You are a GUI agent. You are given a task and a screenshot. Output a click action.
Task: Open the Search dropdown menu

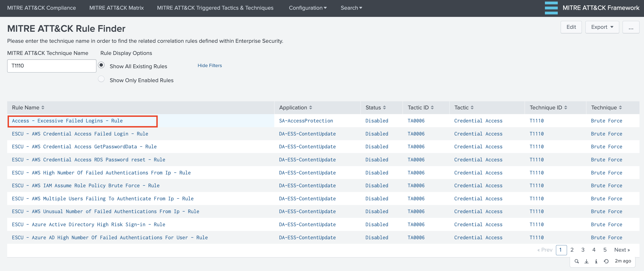(351, 8)
